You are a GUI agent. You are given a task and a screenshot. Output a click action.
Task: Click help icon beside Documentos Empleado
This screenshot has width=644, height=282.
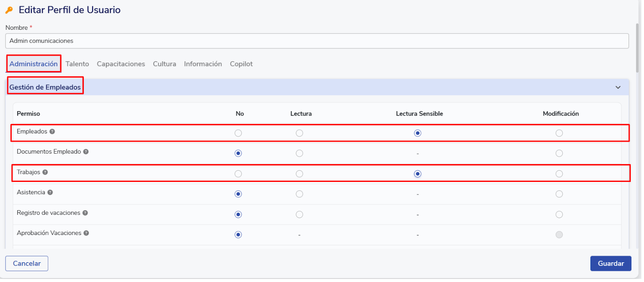[86, 152]
